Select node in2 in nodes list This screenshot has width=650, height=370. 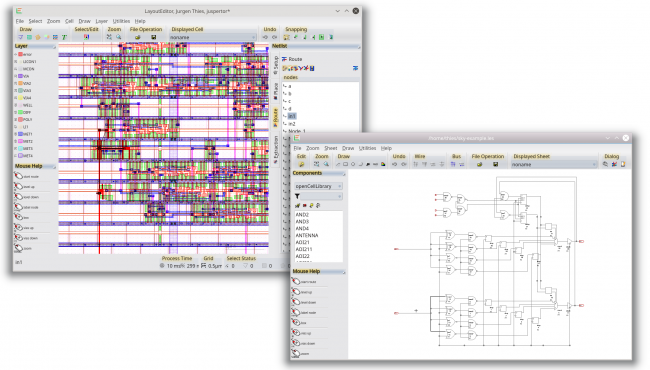point(292,124)
